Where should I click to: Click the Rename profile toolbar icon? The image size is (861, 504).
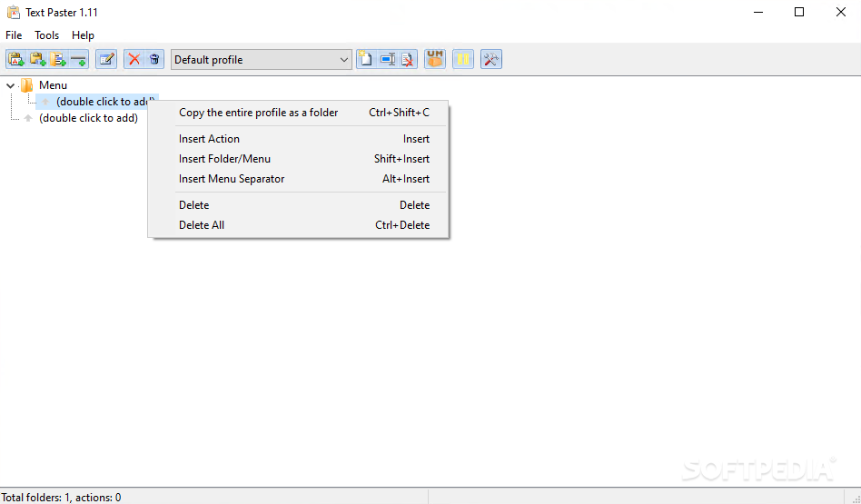387,59
